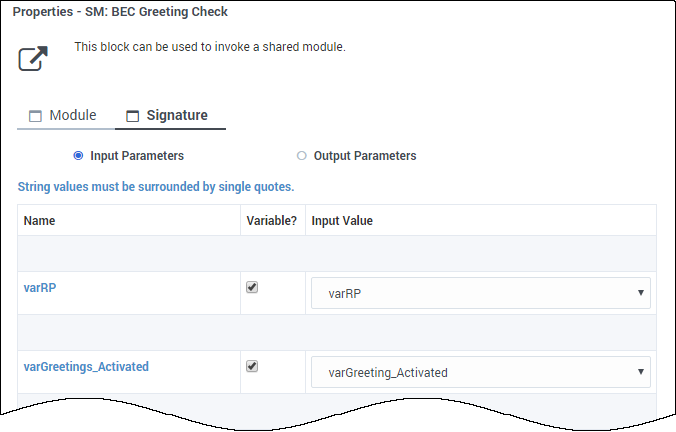Click the Signature tab window icon
The height and width of the screenshot is (432, 676).
132,116
